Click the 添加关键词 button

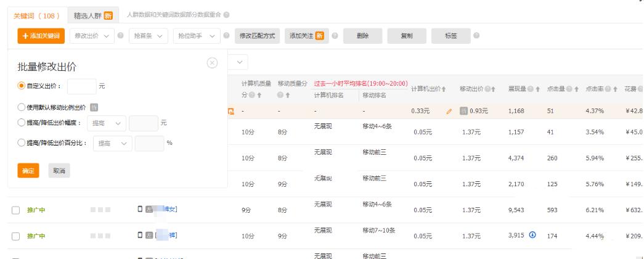click(x=41, y=36)
